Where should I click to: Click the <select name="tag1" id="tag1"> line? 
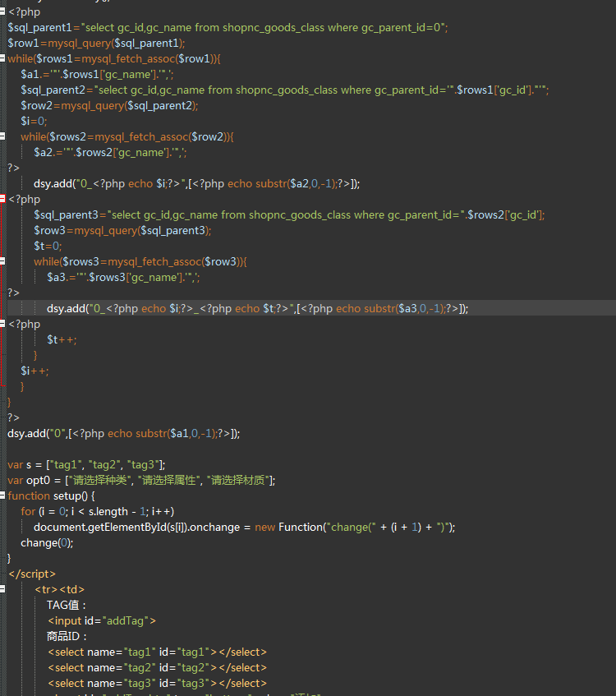pyautogui.click(x=158, y=652)
